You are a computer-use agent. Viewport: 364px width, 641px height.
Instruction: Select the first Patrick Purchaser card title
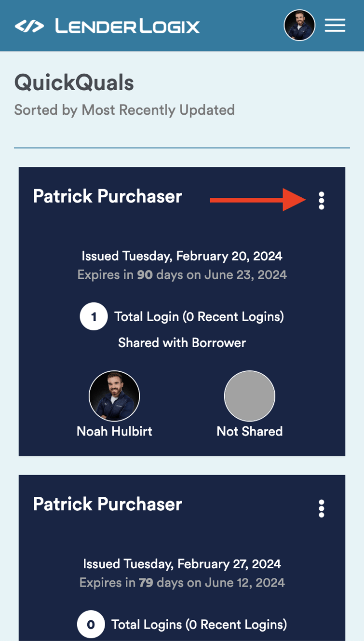(x=108, y=196)
